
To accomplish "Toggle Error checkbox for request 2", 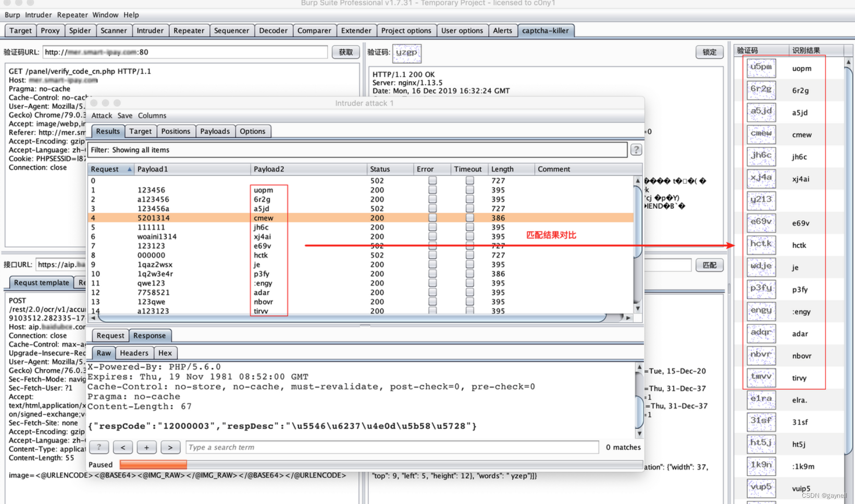I will coord(432,199).
